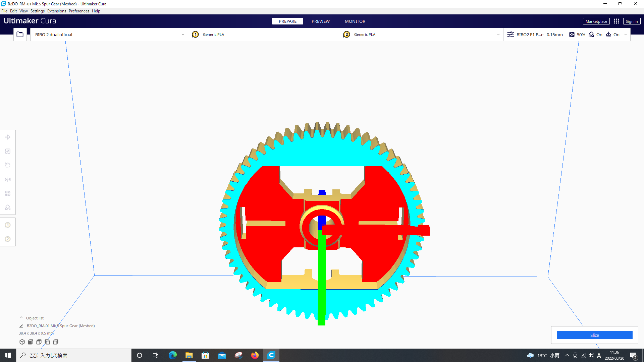Click extruder 1 Generic PLA badge

[195, 35]
